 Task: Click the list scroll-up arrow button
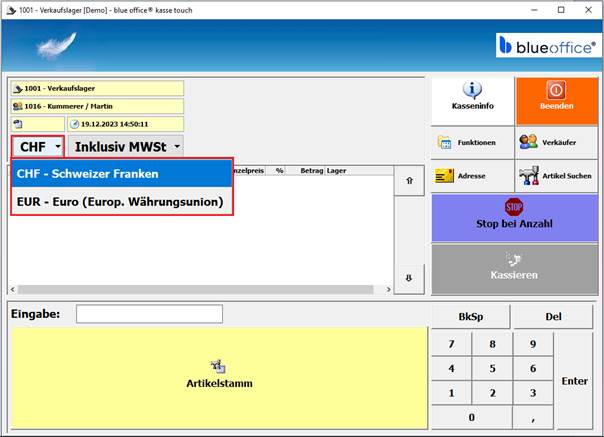pos(409,180)
